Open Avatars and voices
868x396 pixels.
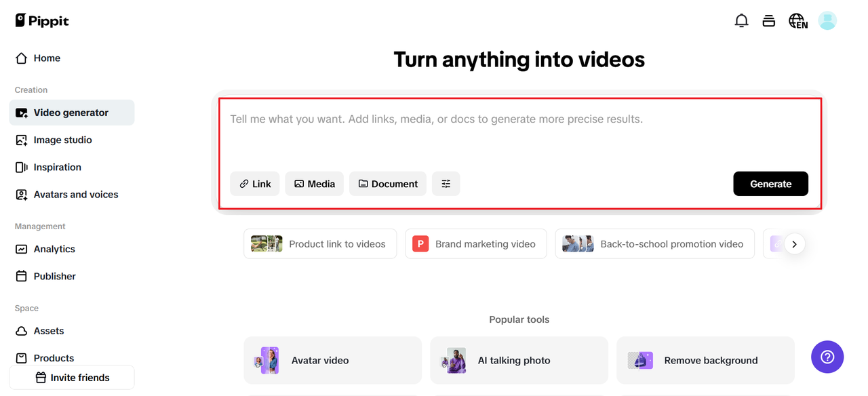[x=72, y=194]
